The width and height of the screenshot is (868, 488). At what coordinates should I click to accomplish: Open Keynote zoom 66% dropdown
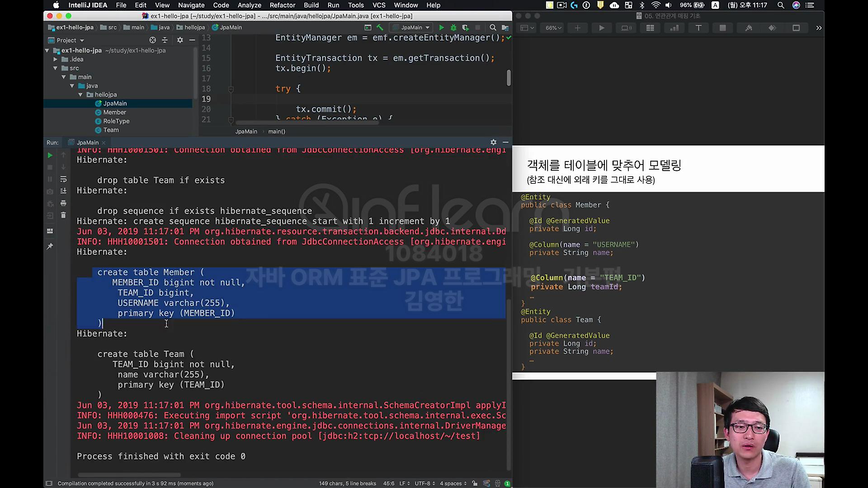(553, 28)
